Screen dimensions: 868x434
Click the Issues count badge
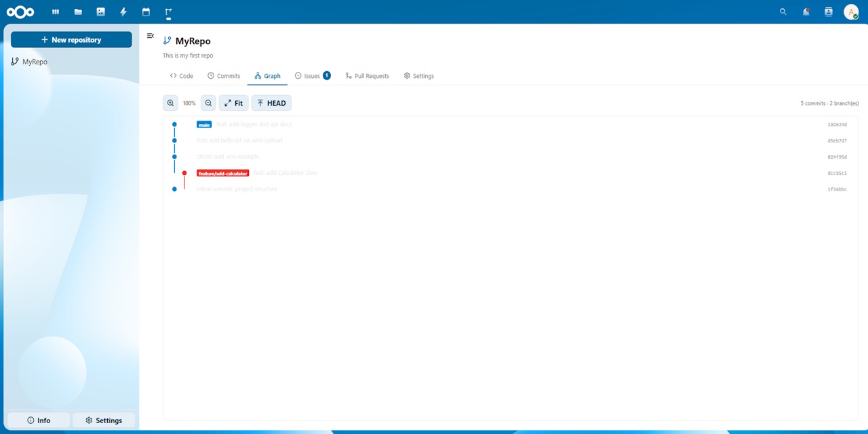327,75
